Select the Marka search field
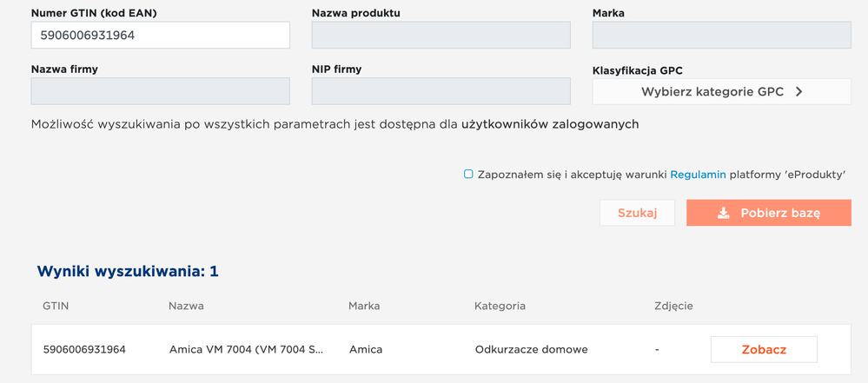The width and height of the screenshot is (868, 383). point(721,36)
